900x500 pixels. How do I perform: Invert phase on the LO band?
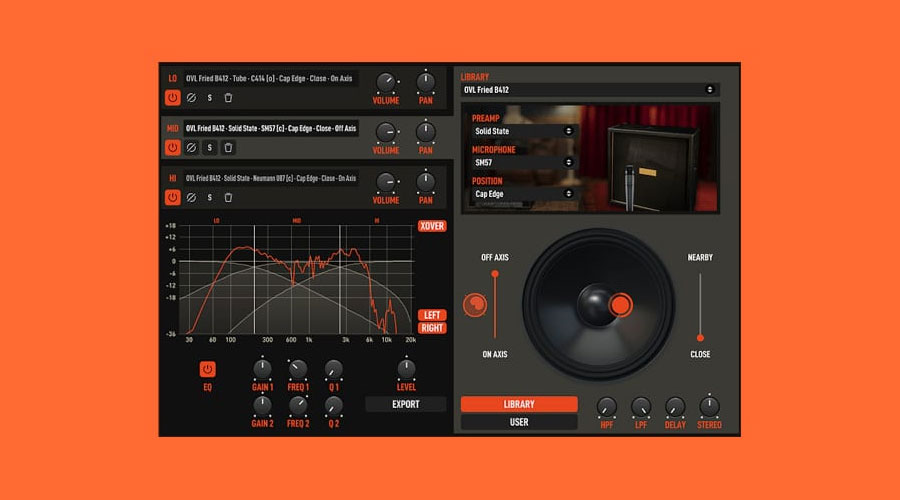(191, 98)
